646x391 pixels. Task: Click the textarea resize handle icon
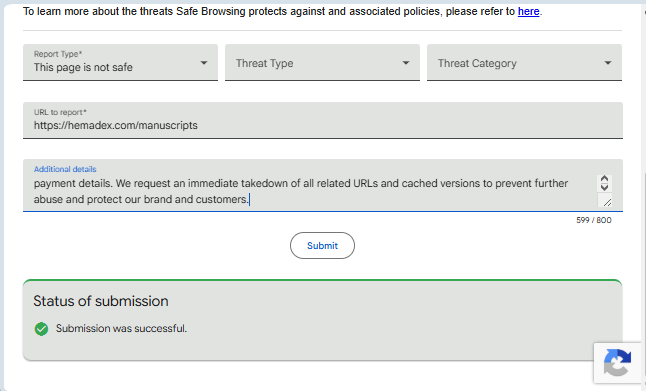607,202
